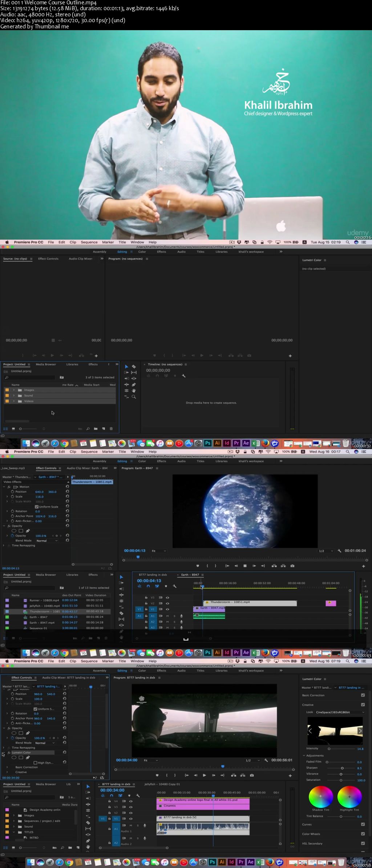Select the Zoom tool in the 00:00:32 frame
Image resolution: width=372 pixels, height=868 pixels.
click(134, 397)
